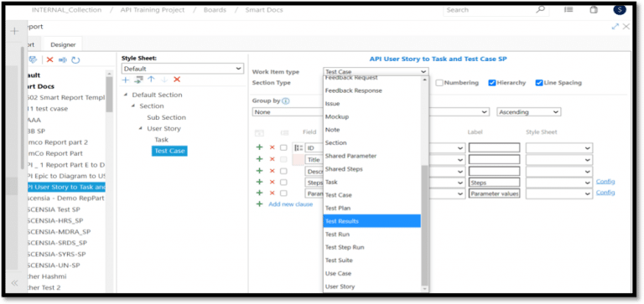Image resolution: width=644 pixels, height=304 pixels.
Task: Switch to the Designer tab
Action: pyautogui.click(x=63, y=44)
